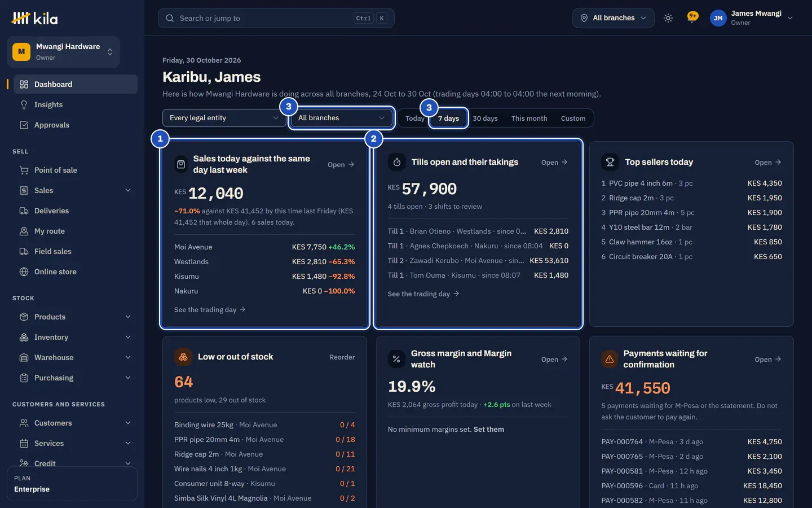Open the Gross margin card

[x=554, y=360]
